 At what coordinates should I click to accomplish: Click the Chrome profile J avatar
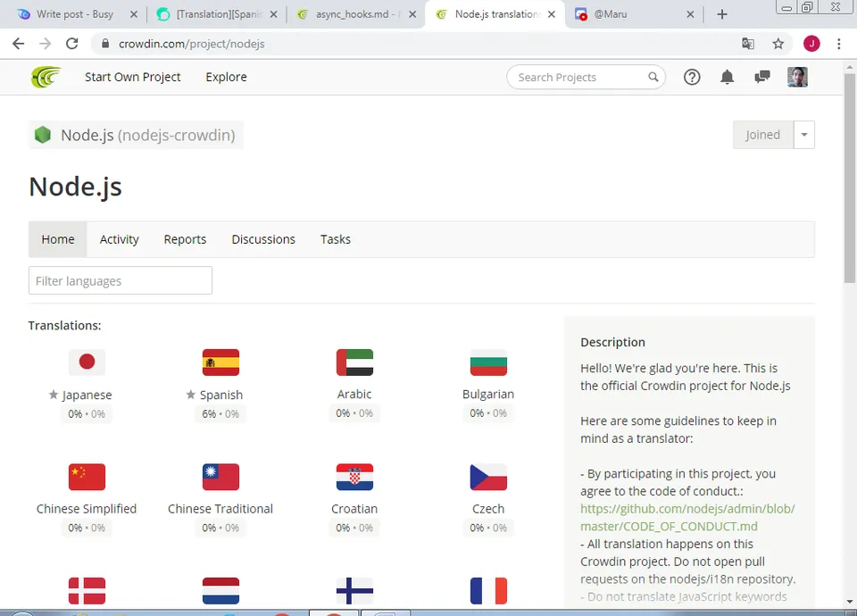[x=811, y=44]
